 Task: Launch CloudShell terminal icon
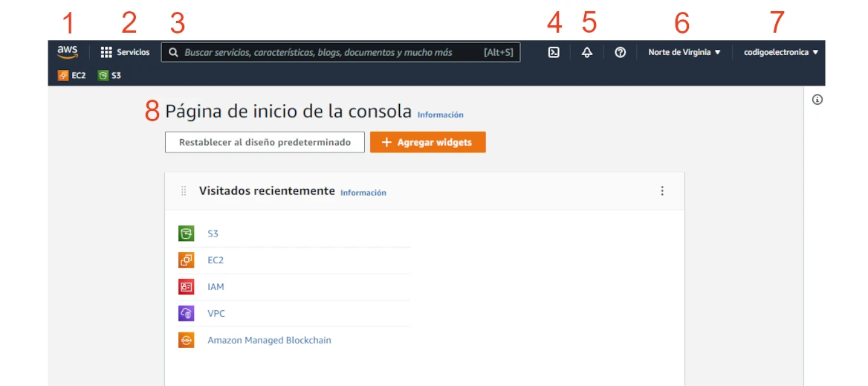(554, 53)
